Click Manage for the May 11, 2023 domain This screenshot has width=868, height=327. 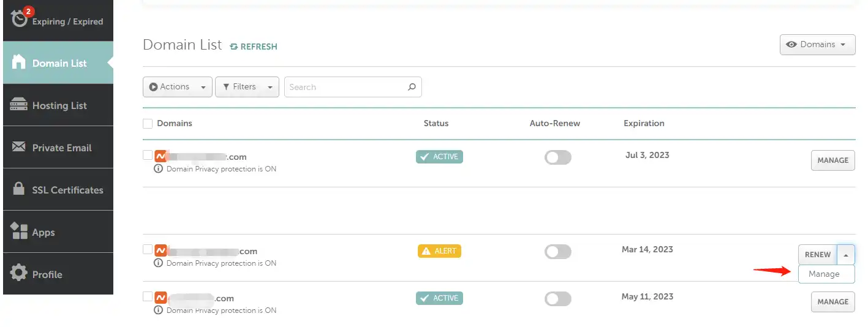(832, 302)
